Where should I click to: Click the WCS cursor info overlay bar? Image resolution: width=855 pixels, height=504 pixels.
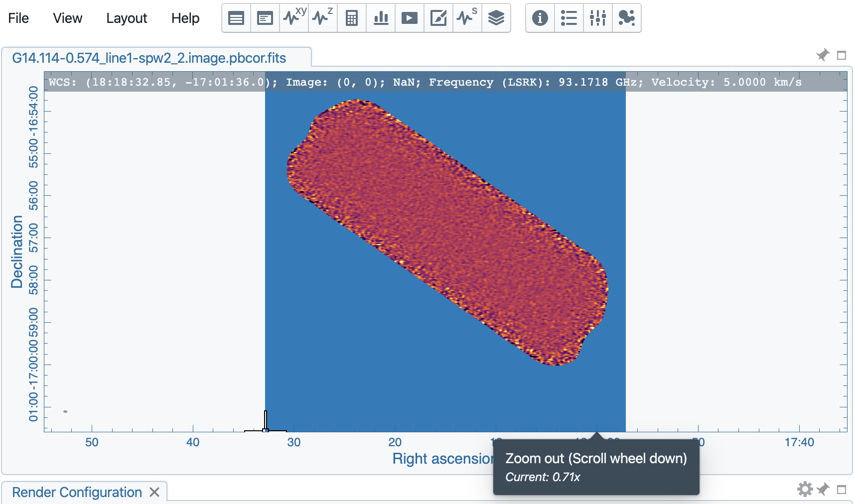(x=445, y=82)
